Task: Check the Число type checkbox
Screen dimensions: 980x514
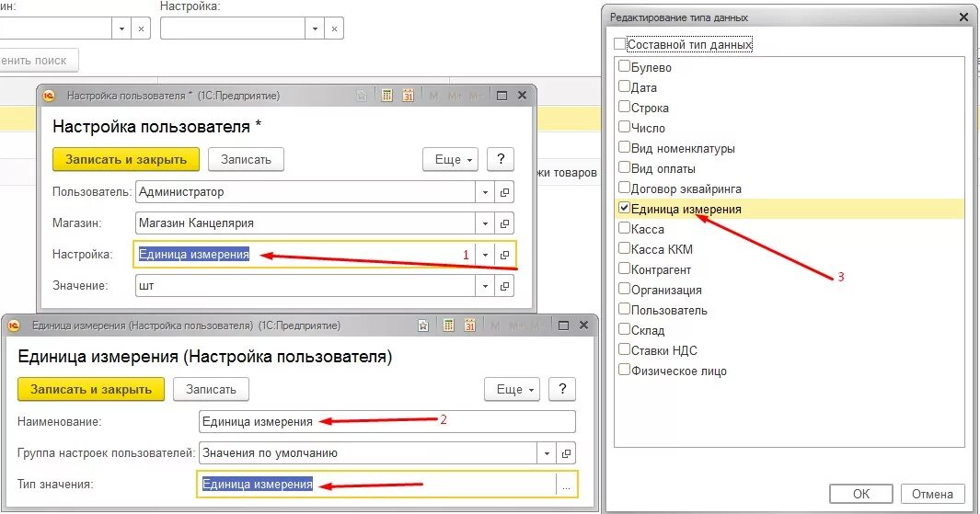Action: point(624,126)
